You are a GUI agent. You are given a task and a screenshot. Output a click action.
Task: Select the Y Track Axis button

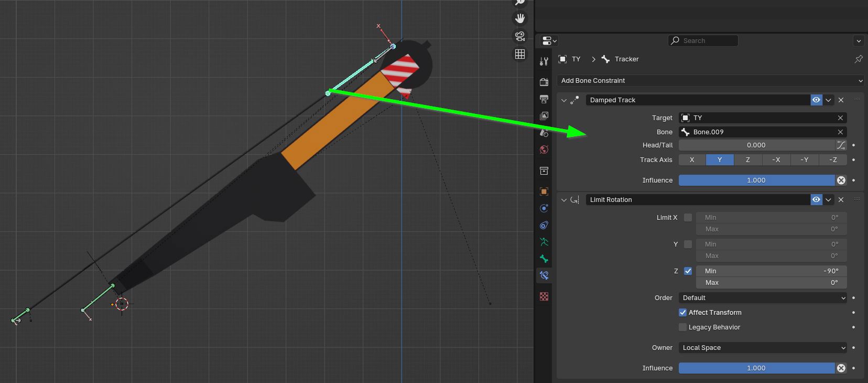tap(720, 159)
